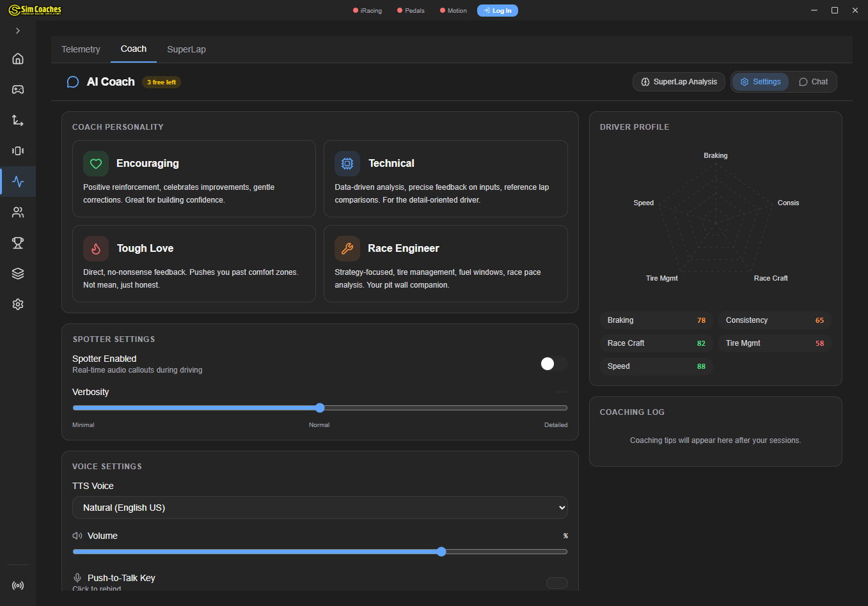Open the axis calibration sidebar icon
Image resolution: width=868 pixels, height=606 pixels.
pos(18,120)
